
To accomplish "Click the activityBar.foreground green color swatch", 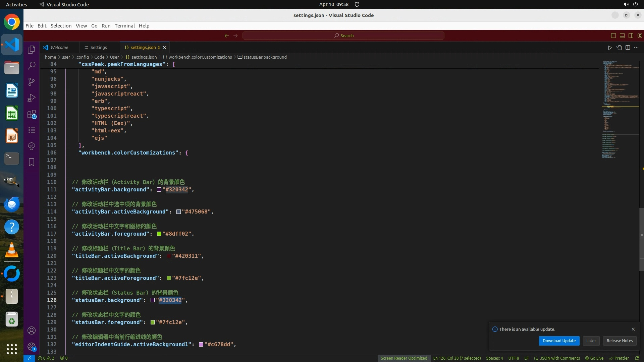I will (x=159, y=234).
